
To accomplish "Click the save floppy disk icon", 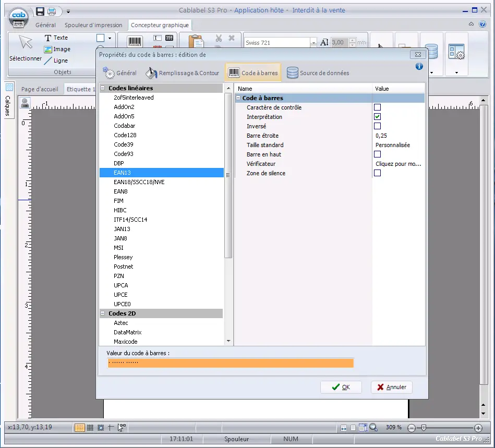I will [x=40, y=11].
